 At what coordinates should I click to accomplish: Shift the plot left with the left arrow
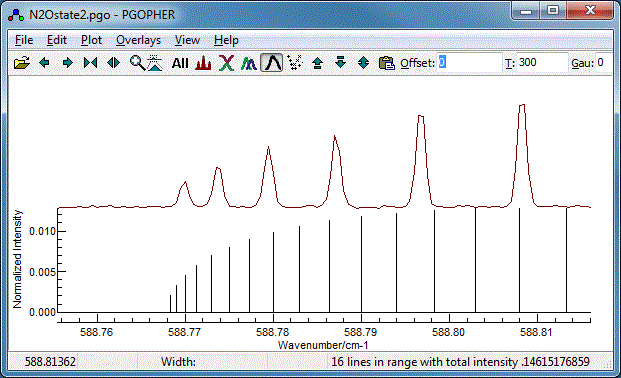coord(44,63)
